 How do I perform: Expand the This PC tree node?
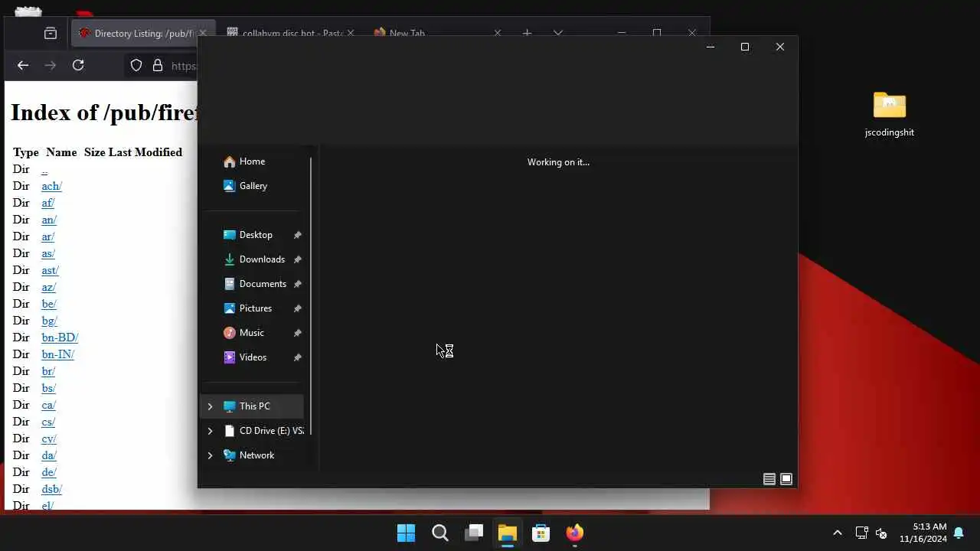[x=210, y=406]
